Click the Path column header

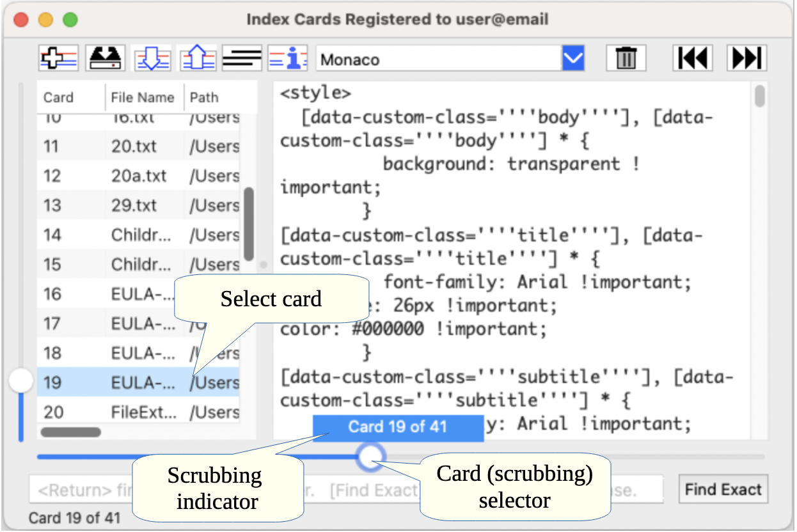coord(205,97)
